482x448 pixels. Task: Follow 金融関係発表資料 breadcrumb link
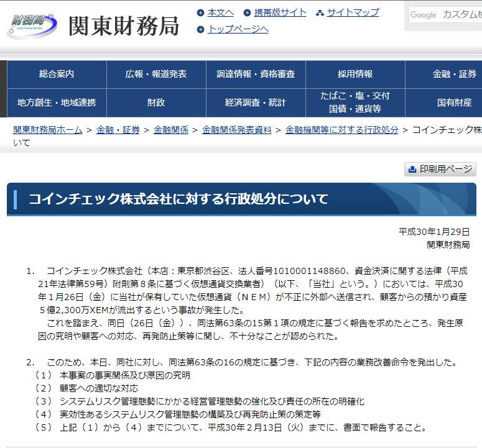237,130
